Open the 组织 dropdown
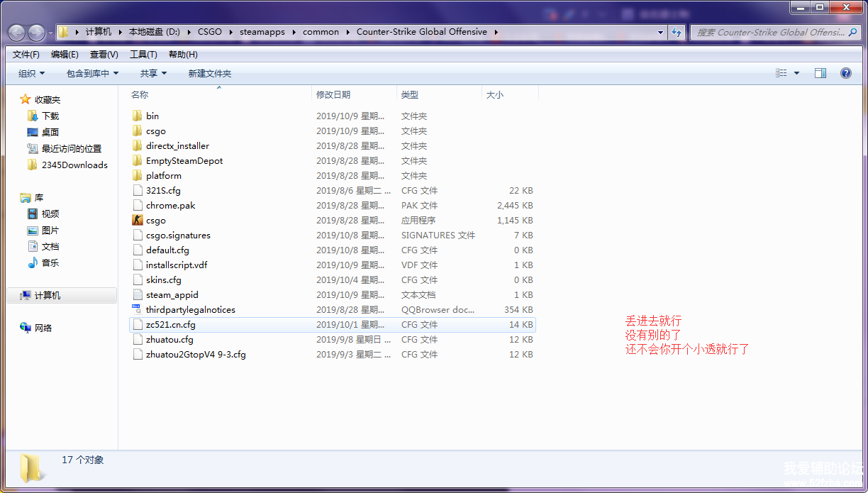Image resolution: width=868 pixels, height=493 pixels. pos(31,73)
